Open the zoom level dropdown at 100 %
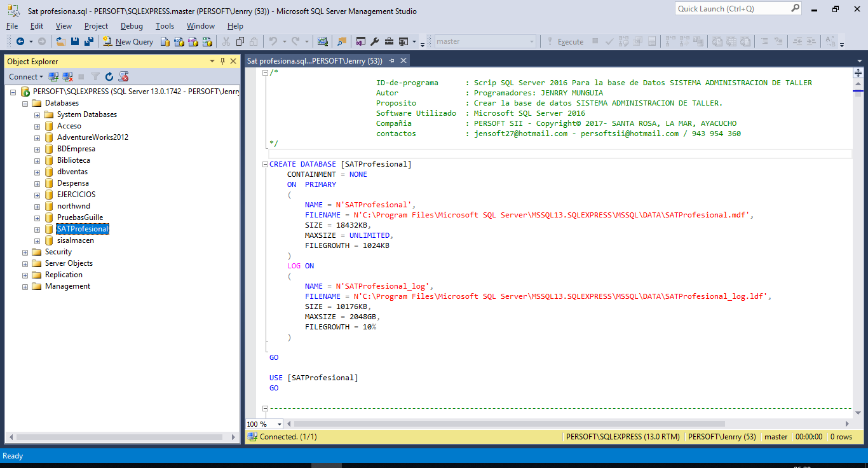This screenshot has height=468, width=868. (x=280, y=424)
